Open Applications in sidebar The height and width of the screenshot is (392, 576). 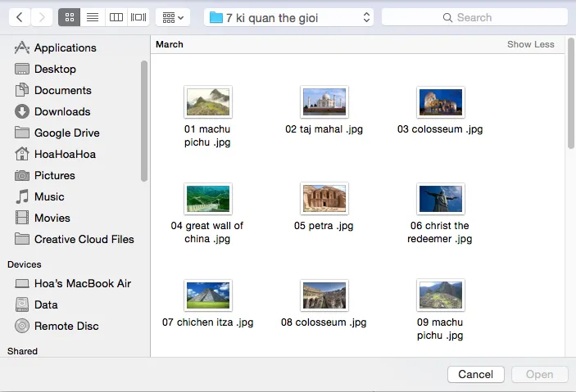pos(65,47)
